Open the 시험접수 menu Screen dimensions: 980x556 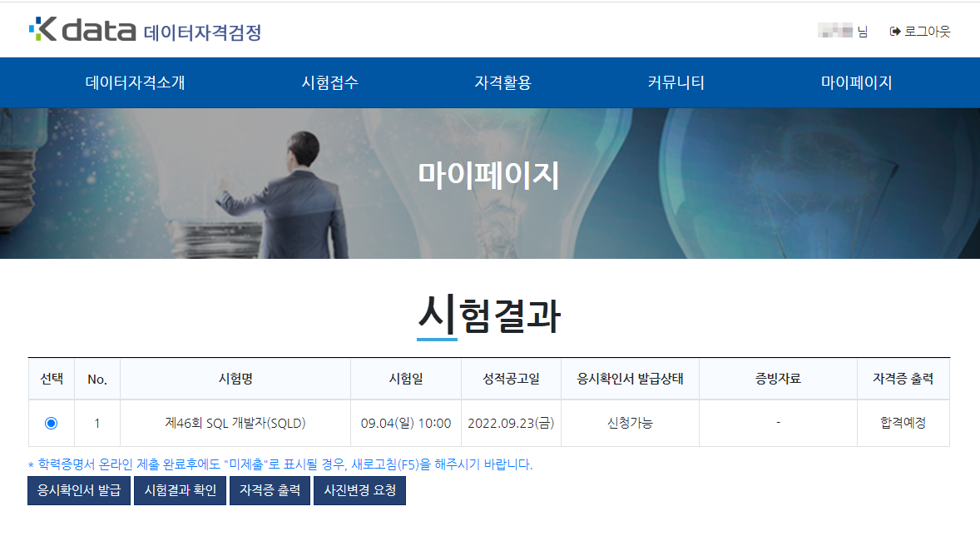(329, 82)
